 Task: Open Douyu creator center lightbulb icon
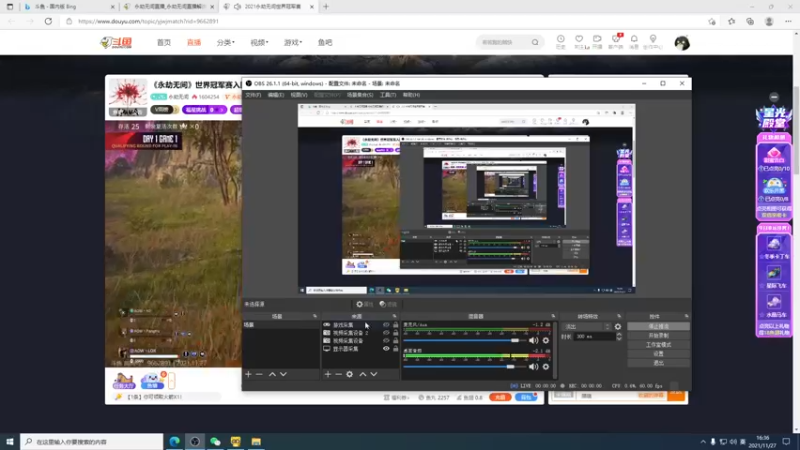(653, 41)
